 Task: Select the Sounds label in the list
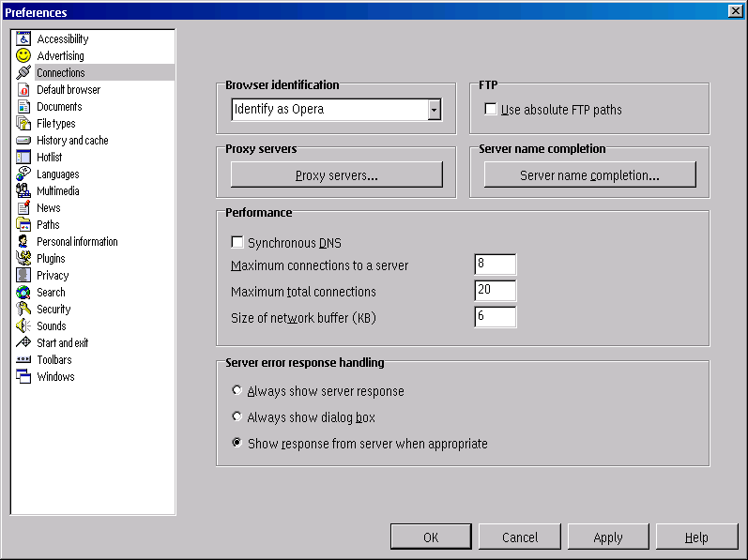pos(52,326)
